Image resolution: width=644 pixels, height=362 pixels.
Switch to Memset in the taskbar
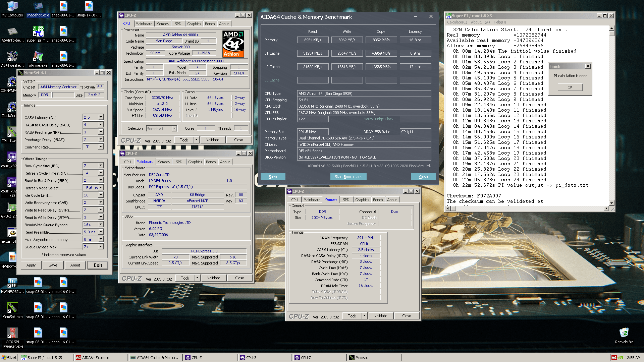[374, 358]
